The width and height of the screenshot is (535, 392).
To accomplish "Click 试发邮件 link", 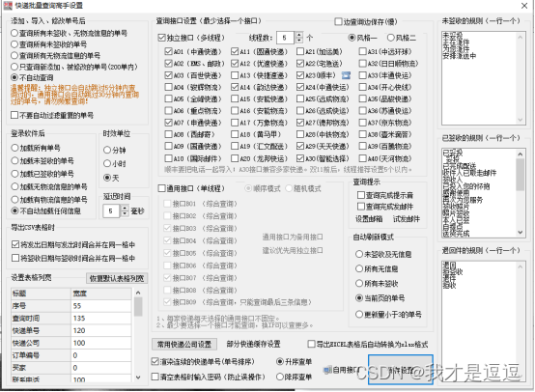I will click(407, 219).
